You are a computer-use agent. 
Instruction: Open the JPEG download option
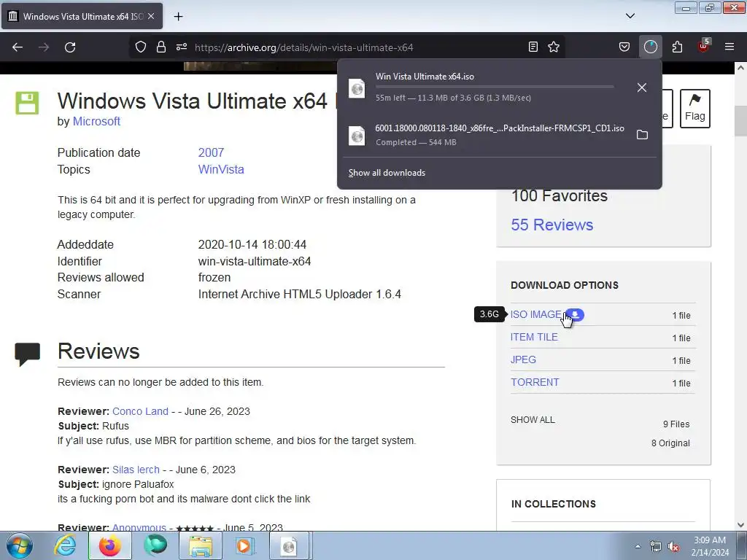(x=523, y=359)
